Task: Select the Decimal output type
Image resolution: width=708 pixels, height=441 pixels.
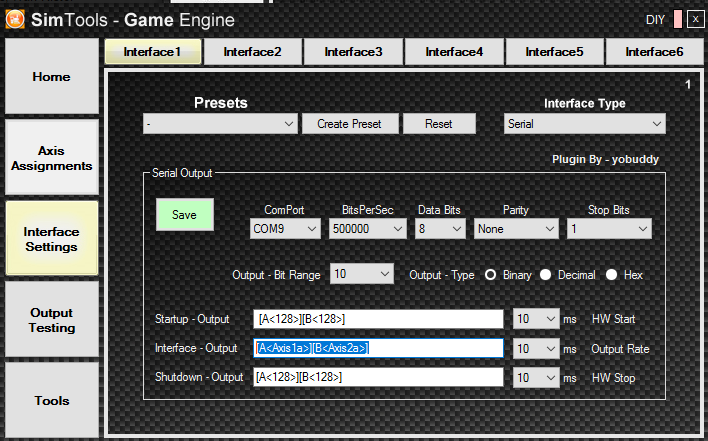Action: pyautogui.click(x=545, y=275)
